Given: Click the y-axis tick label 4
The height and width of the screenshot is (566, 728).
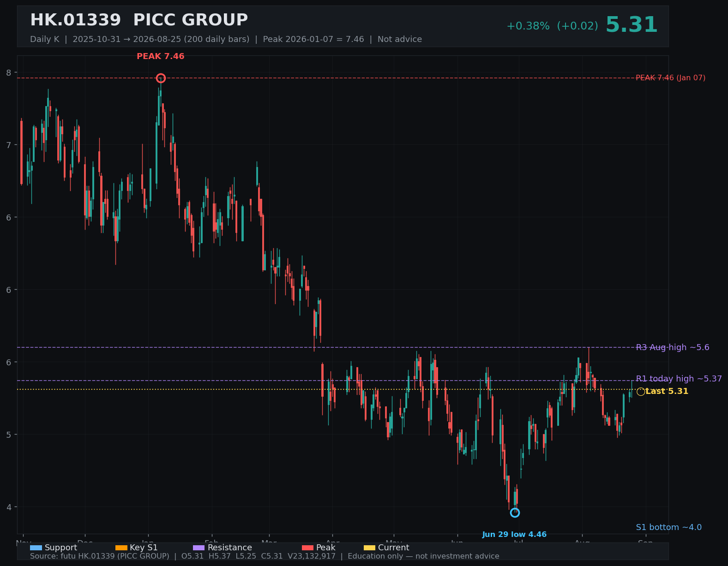Looking at the screenshot, I should click(9, 507).
